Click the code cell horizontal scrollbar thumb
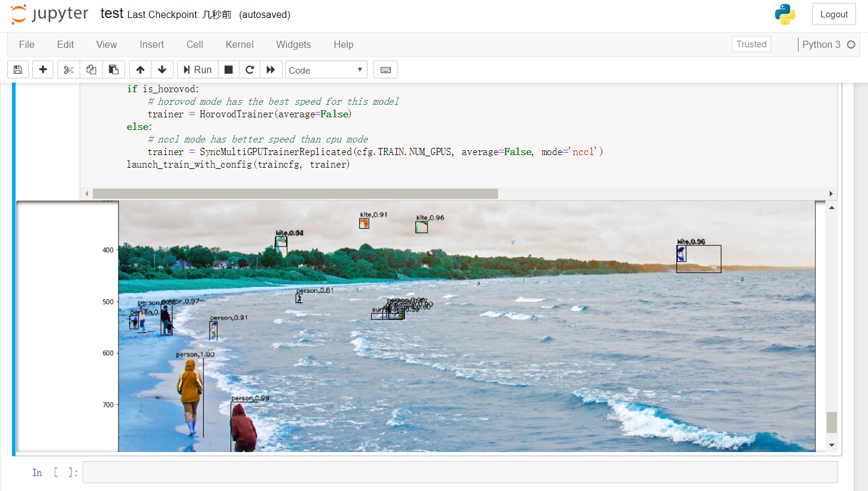Viewport: 868px width, 491px height. (x=295, y=193)
